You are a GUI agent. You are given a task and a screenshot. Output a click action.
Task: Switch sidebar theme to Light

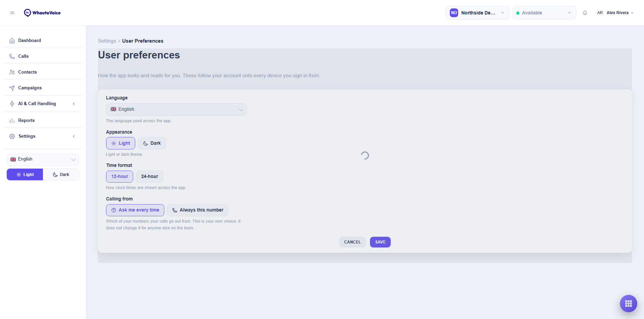click(25, 175)
